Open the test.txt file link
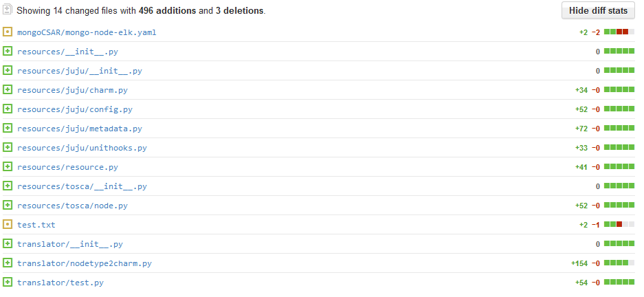This screenshot has height=297, width=644. pos(36,225)
